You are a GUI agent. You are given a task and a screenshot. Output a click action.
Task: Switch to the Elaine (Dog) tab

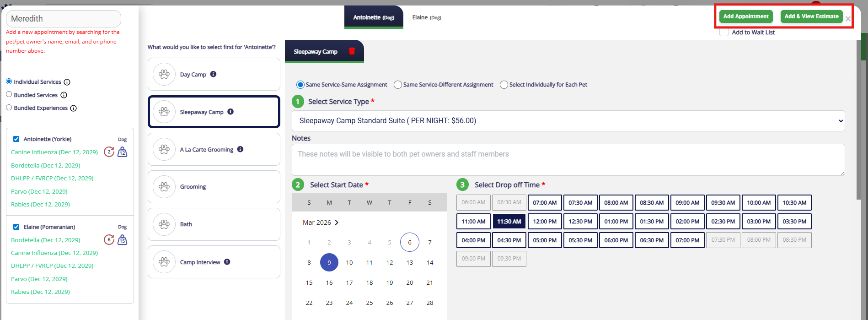427,17
